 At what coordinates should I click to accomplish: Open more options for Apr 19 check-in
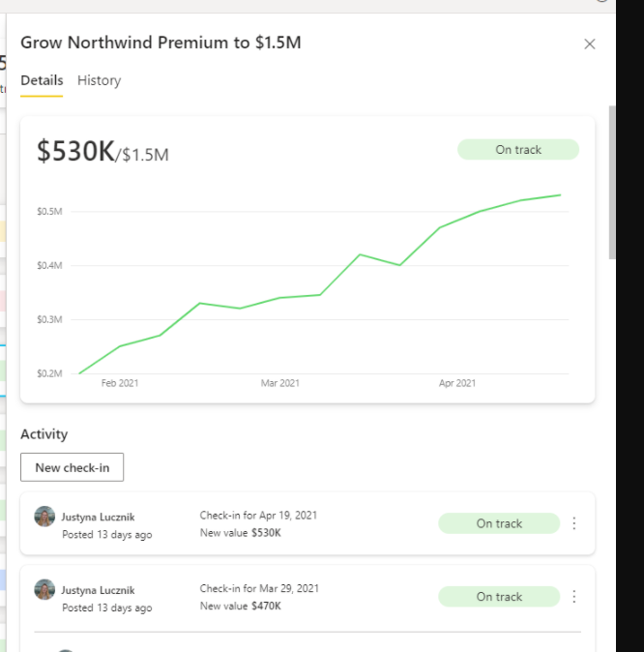click(574, 523)
